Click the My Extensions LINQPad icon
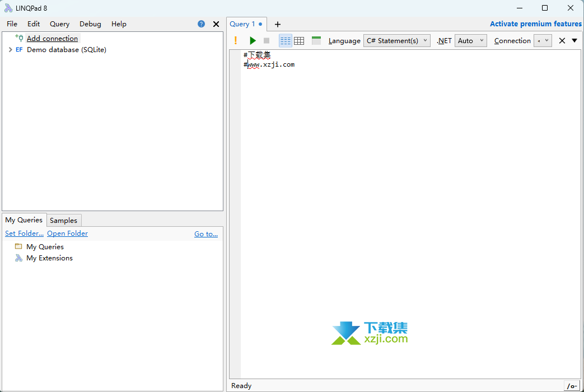Screen dimensions: 584x392 [x=18, y=258]
